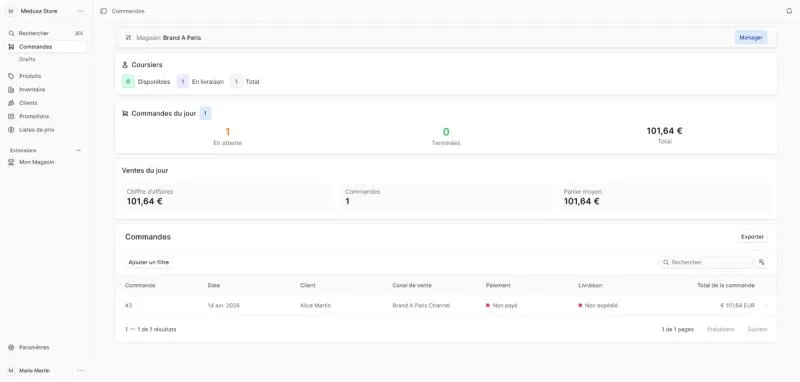The width and height of the screenshot is (800, 382).
Task: Click the Commande column header
Action: pyautogui.click(x=140, y=286)
